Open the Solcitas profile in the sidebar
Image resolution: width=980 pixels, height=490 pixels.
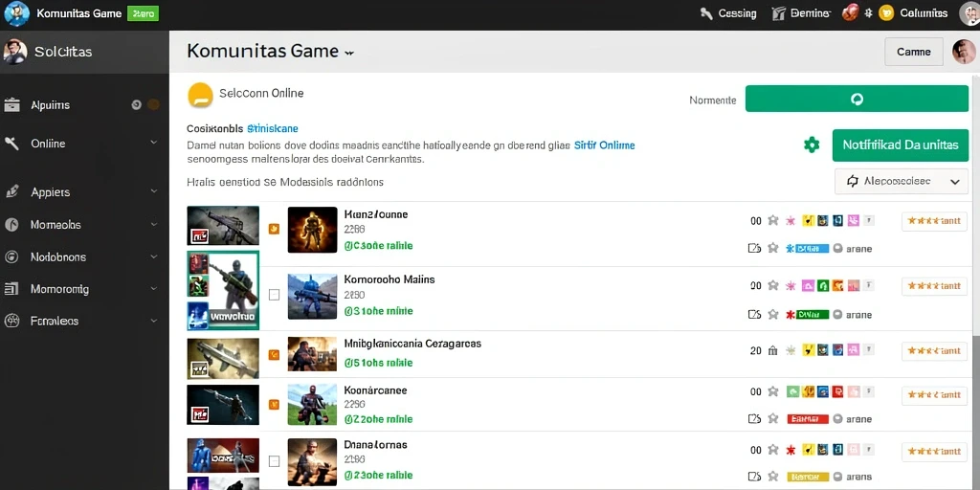pyautogui.click(x=84, y=52)
